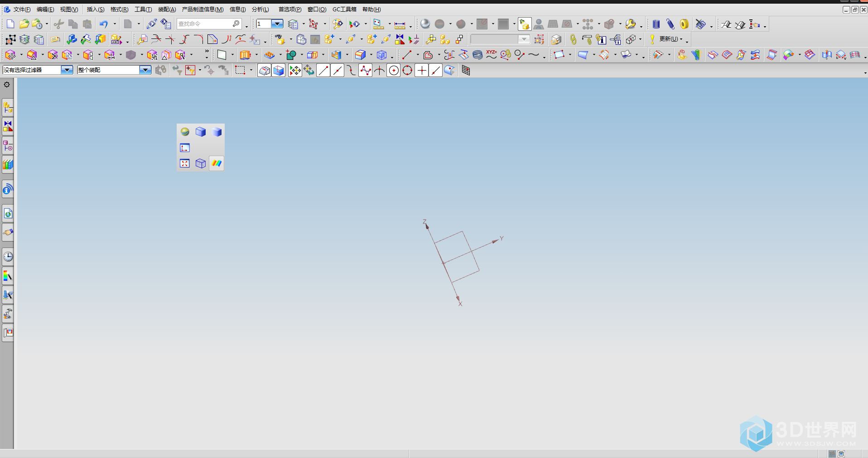Click the Mirror Assembly icon

399,39
